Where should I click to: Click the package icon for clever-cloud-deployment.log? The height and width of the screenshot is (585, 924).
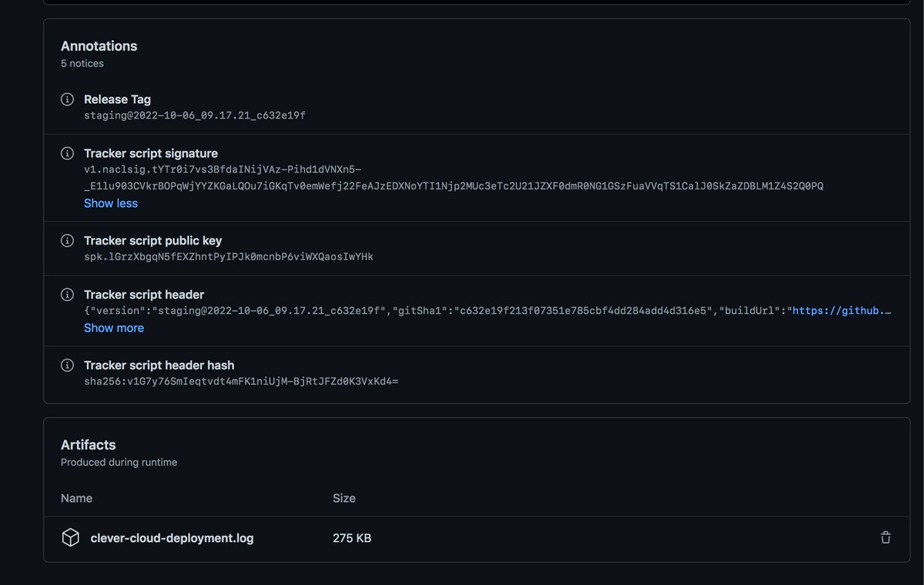(70, 538)
